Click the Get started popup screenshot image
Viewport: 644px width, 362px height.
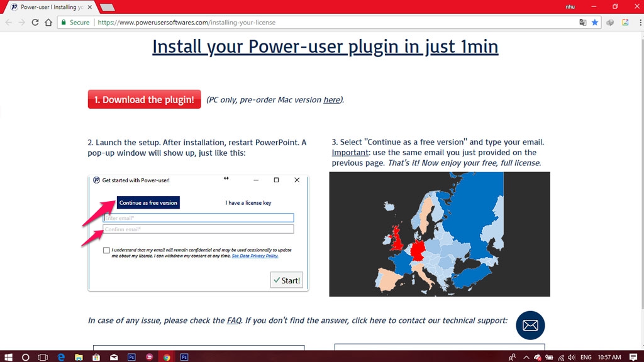198,234
